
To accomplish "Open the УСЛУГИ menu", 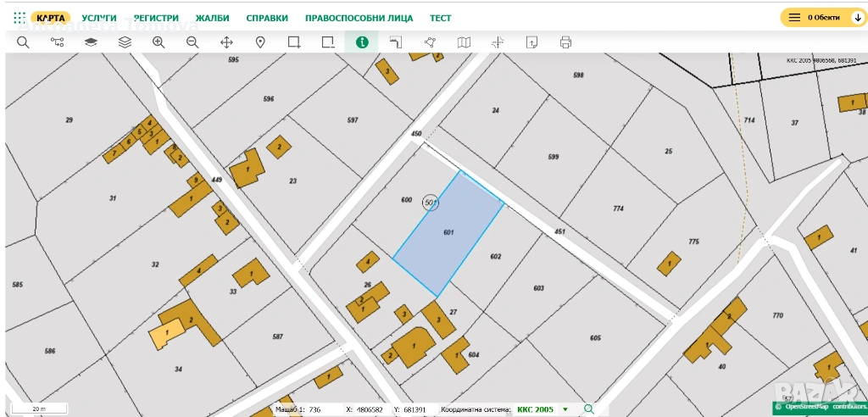I will (x=99, y=18).
